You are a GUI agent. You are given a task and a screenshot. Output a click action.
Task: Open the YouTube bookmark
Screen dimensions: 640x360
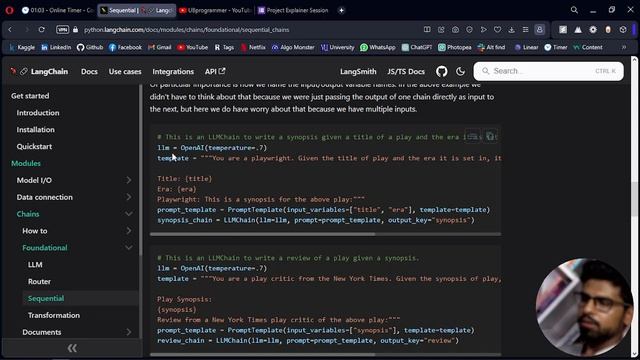pyautogui.click(x=193, y=47)
